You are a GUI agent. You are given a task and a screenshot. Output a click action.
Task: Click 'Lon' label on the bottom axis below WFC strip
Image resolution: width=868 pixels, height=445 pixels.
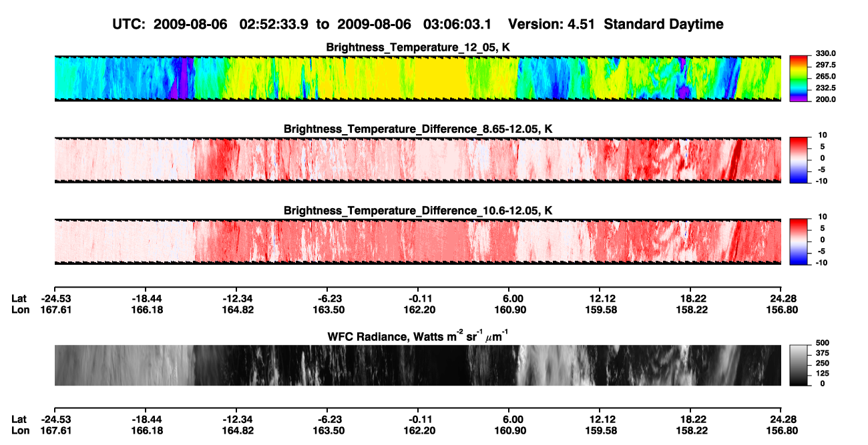point(21,430)
